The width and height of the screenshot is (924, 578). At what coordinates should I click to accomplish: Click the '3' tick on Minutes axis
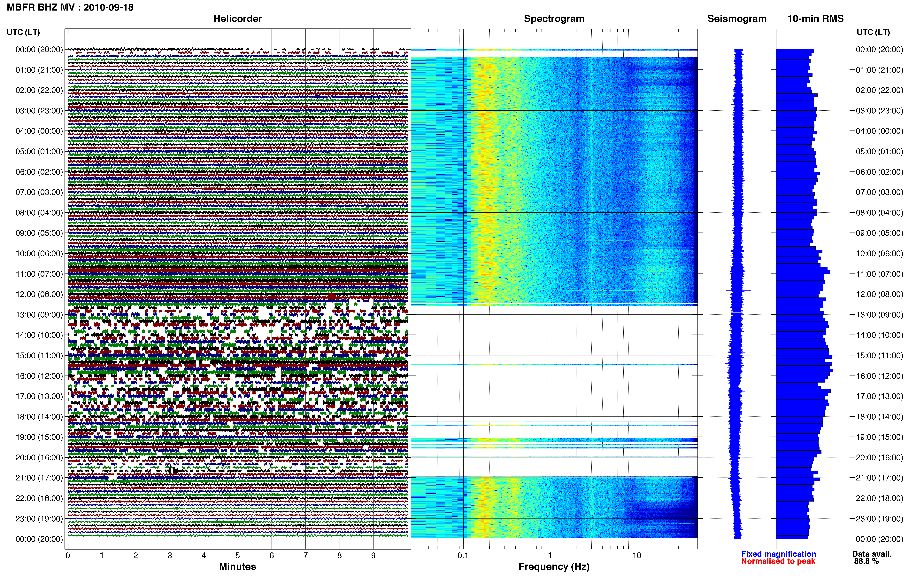click(170, 555)
